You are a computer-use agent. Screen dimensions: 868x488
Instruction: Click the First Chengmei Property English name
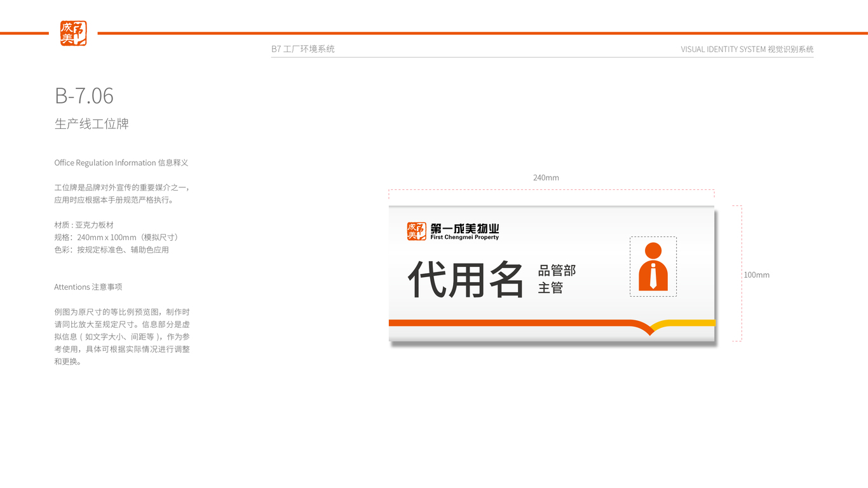pos(465,238)
